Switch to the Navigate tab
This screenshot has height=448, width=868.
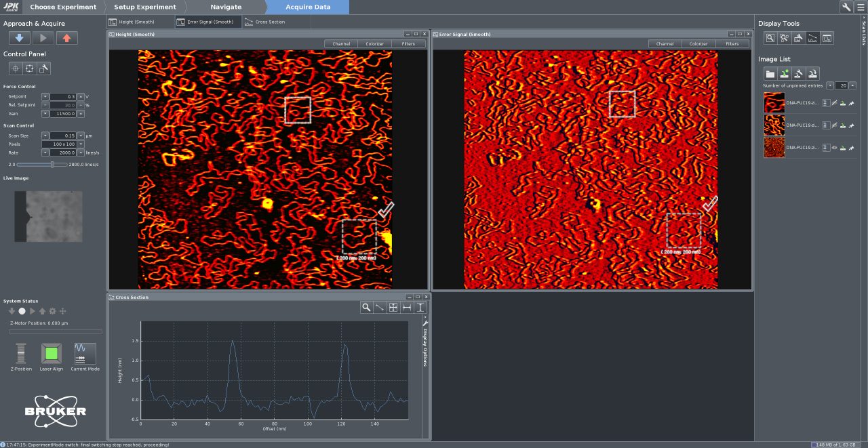pyautogui.click(x=226, y=7)
